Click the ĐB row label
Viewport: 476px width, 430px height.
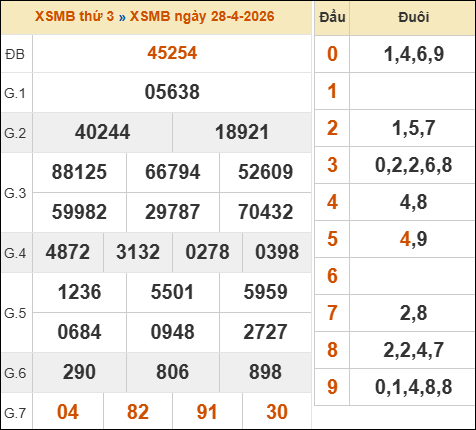coord(15,54)
